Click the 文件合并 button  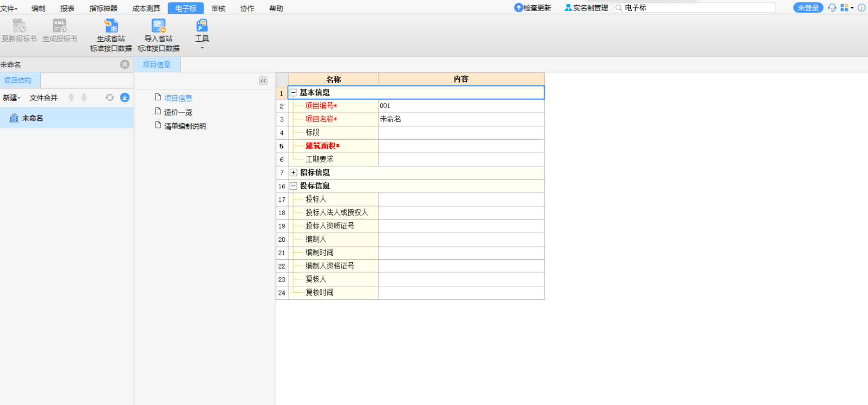[44, 97]
